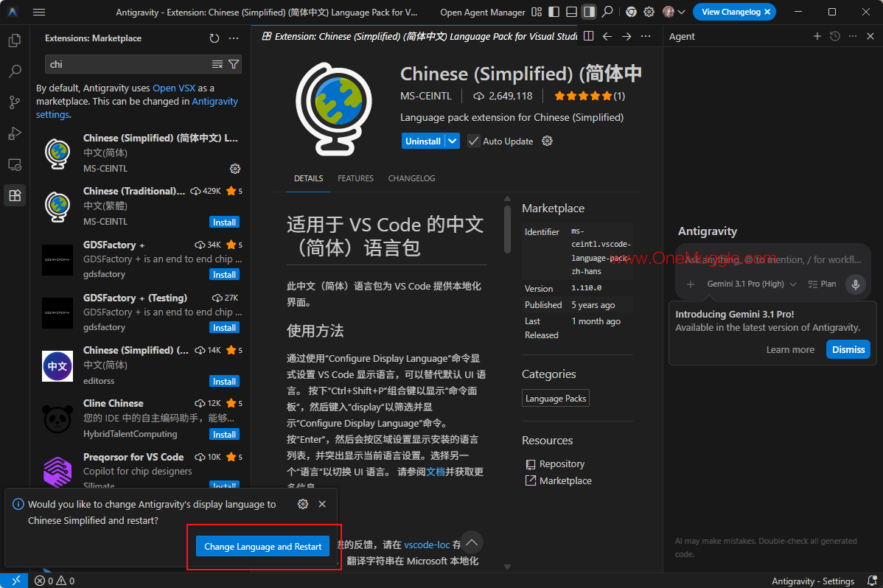The width and height of the screenshot is (883, 588).
Task: Open settings gear in title bar
Action: tap(649, 12)
